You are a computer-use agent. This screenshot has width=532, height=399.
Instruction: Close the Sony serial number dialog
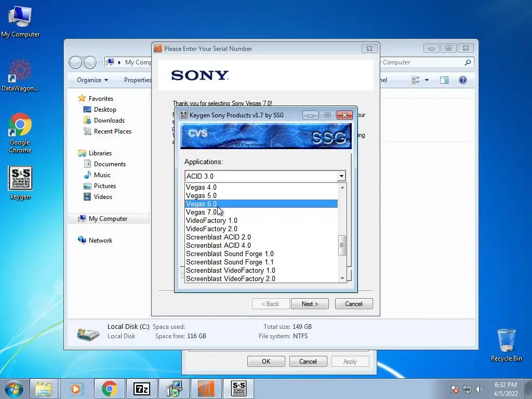[369, 48]
